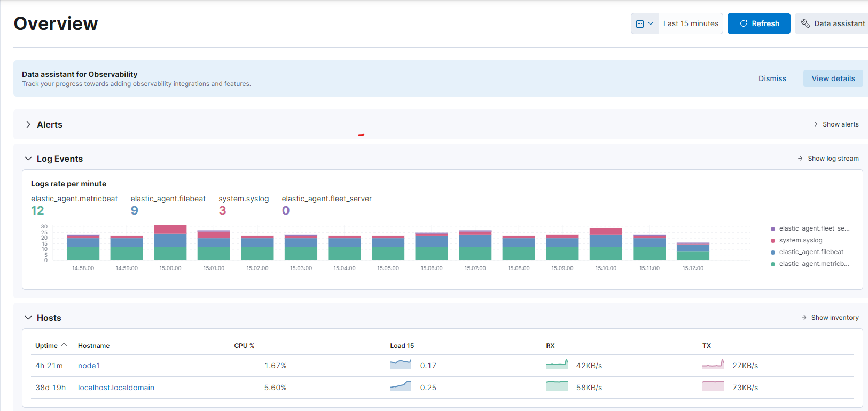Click the Data assistant wrench icon
Image resolution: width=868 pixels, height=411 pixels.
tap(806, 23)
